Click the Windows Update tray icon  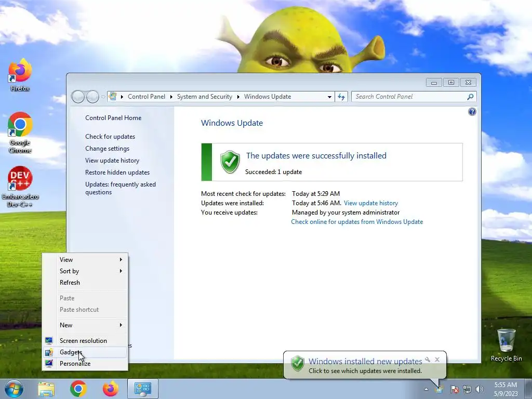tap(439, 389)
